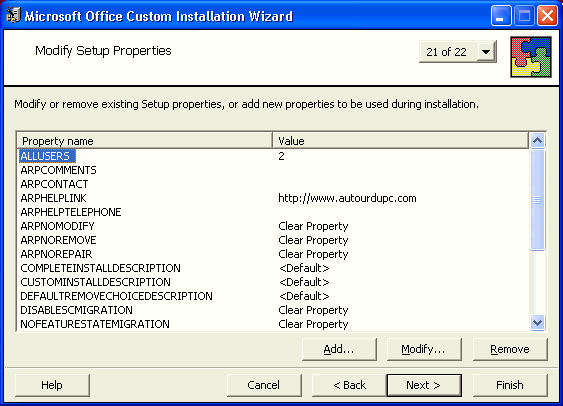Click Clear Property value of DISABLESCMIGRATION

click(x=313, y=311)
